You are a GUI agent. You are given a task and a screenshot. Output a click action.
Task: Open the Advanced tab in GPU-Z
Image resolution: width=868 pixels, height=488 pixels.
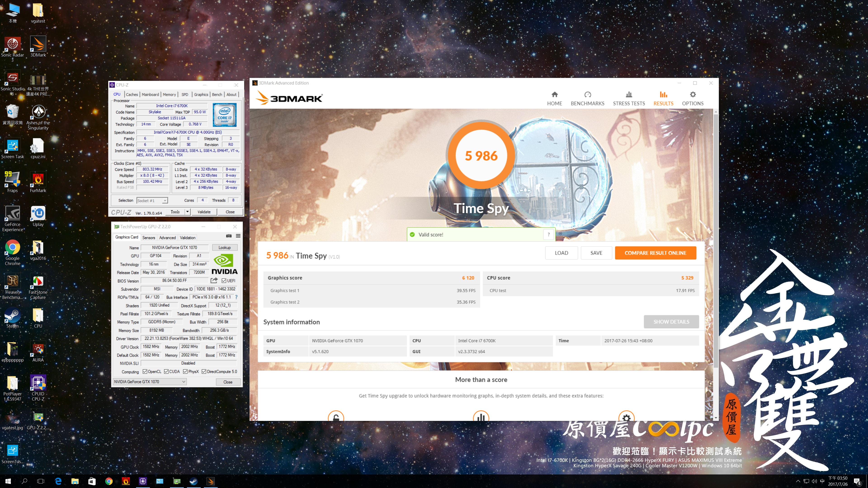point(167,237)
